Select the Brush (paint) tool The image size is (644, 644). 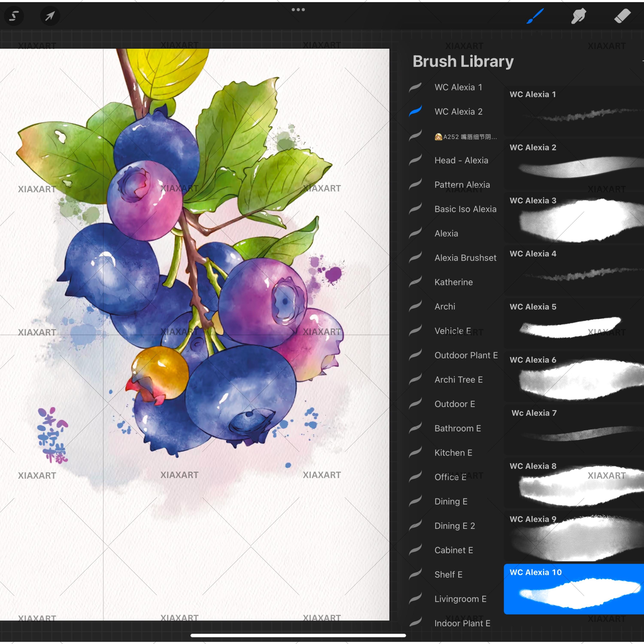coord(535,16)
